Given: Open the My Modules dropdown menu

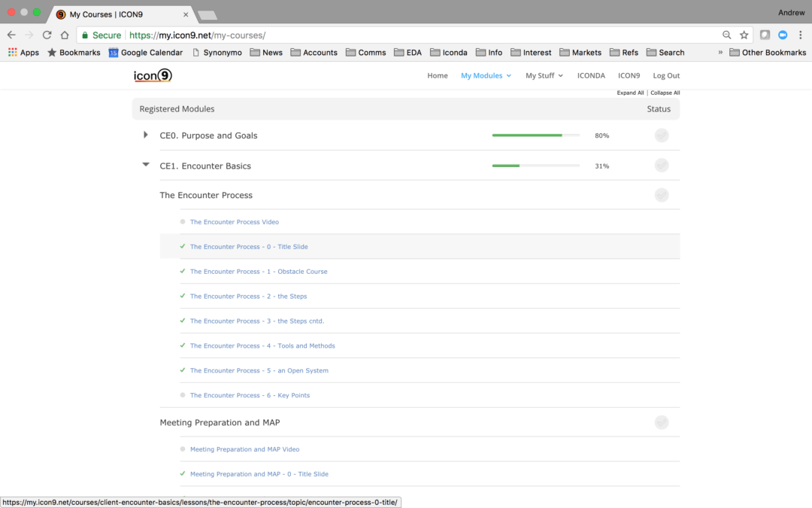Looking at the screenshot, I should tap(486, 75).
